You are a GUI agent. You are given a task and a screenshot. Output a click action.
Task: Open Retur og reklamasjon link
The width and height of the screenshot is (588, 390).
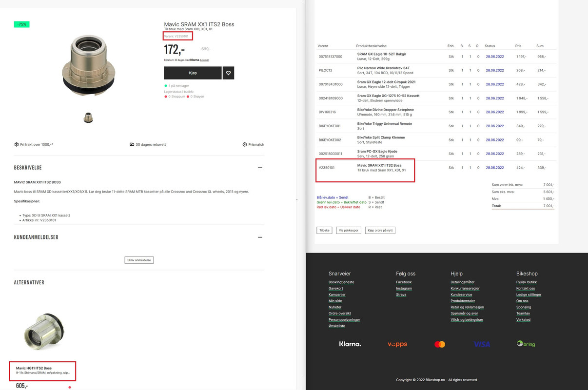467,308
